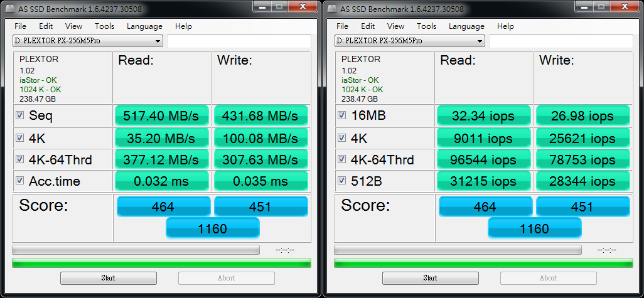Click the 78753 iops result
This screenshot has width=644, height=298.
(583, 159)
